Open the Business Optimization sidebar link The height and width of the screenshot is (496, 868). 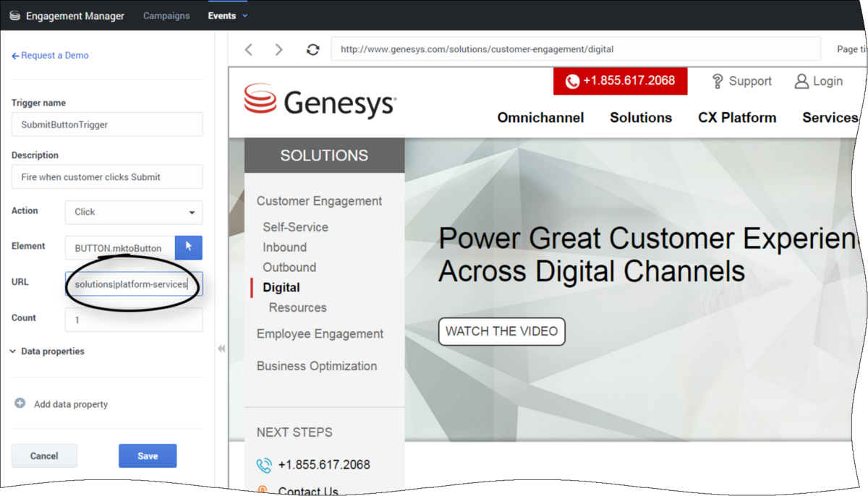coord(317,366)
